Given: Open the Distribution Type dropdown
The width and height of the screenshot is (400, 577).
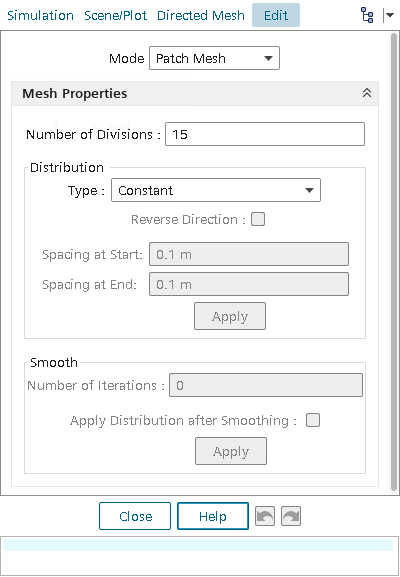Looking at the screenshot, I should (x=216, y=190).
